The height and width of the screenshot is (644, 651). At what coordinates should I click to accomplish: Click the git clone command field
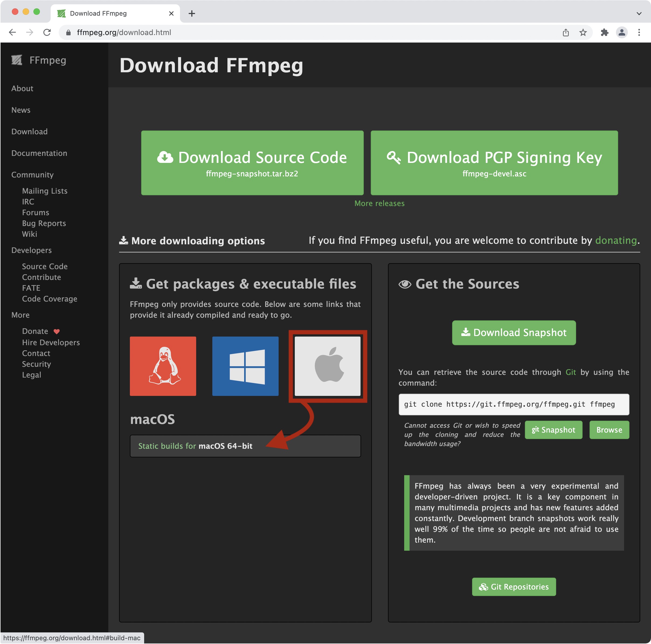(x=514, y=404)
